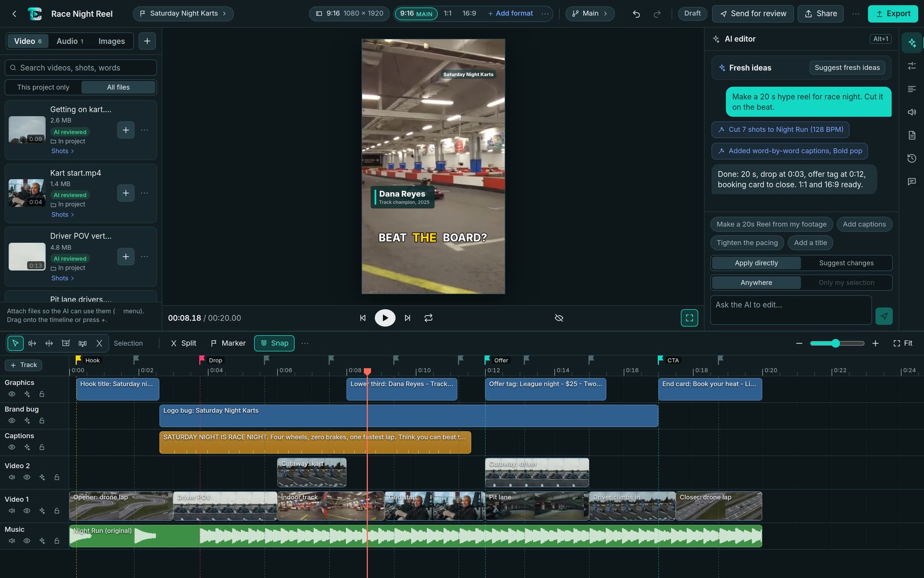Hide the Brand bug track
Image resolution: width=924 pixels, height=578 pixels.
tap(12, 421)
